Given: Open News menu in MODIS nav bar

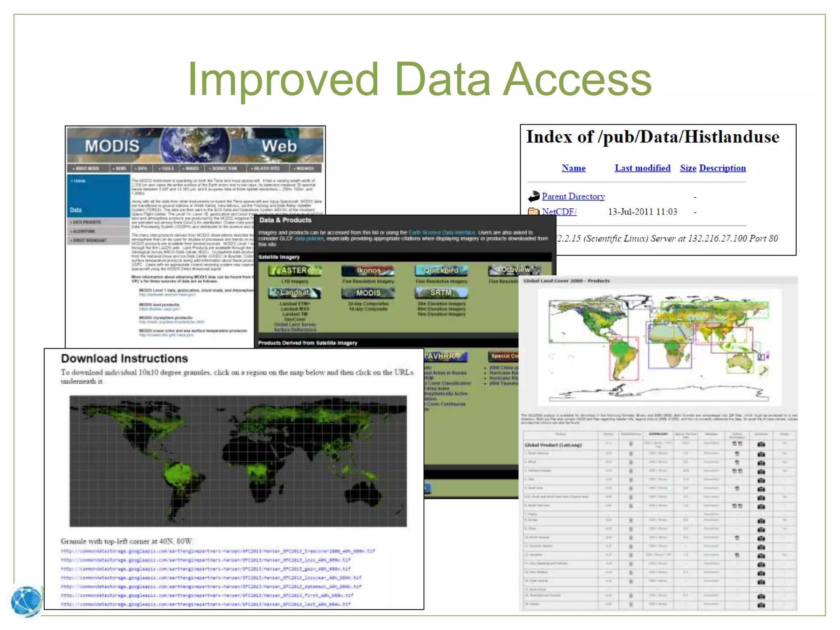Looking at the screenshot, I should click(x=120, y=169).
